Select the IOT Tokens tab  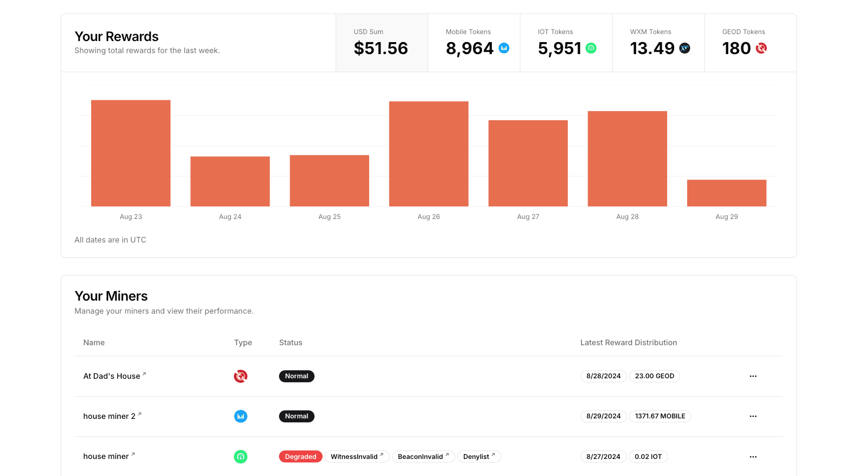tap(566, 43)
